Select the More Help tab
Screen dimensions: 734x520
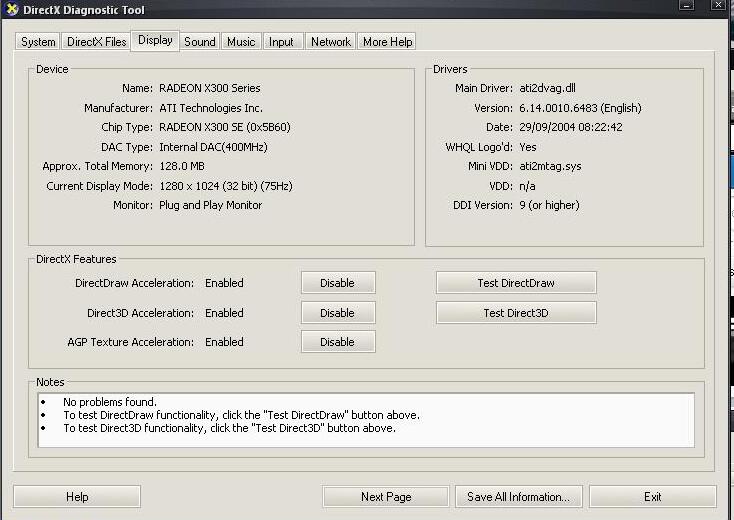tap(387, 42)
